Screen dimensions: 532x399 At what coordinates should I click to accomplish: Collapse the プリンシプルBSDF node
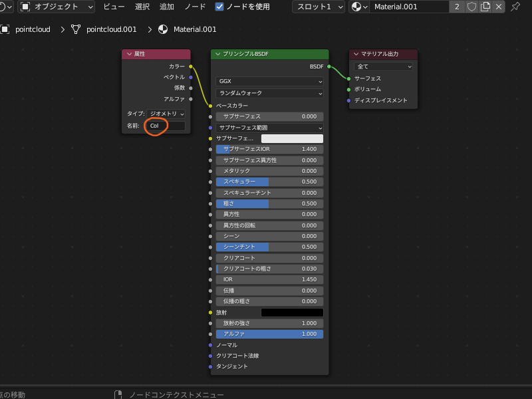tap(218, 54)
